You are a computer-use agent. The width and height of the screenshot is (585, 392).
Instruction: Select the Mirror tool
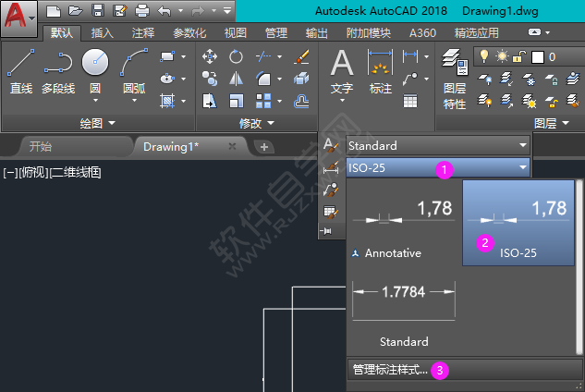pos(236,79)
